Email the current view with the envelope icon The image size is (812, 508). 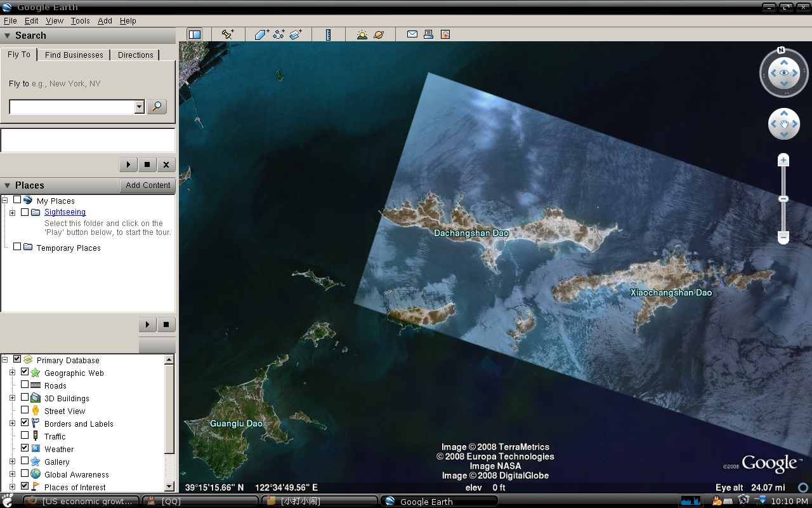(x=412, y=34)
